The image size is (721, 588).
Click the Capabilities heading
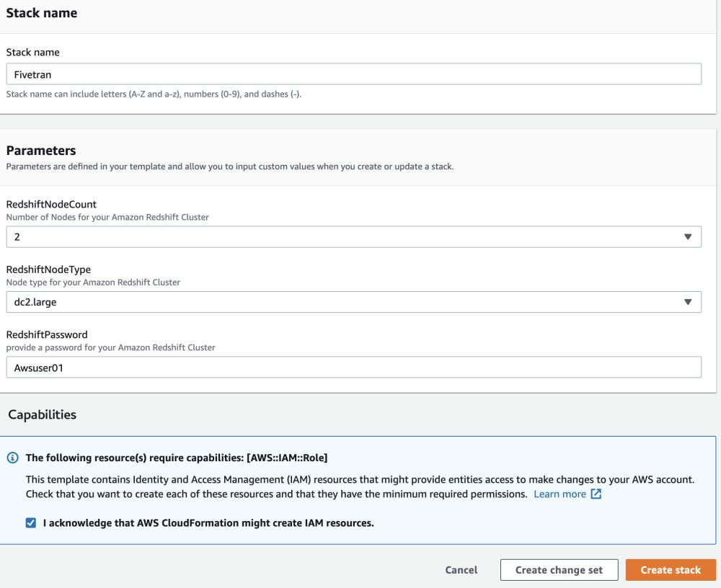point(43,414)
